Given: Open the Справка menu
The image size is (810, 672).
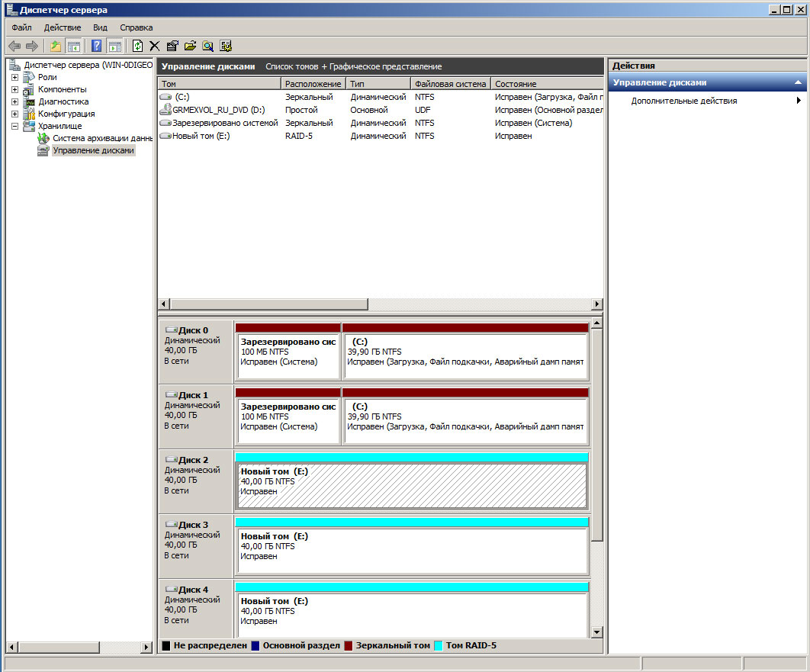Looking at the screenshot, I should tap(137, 27).
